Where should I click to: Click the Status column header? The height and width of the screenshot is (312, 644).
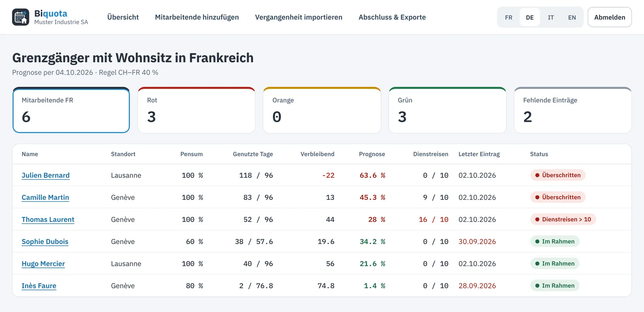pos(539,154)
